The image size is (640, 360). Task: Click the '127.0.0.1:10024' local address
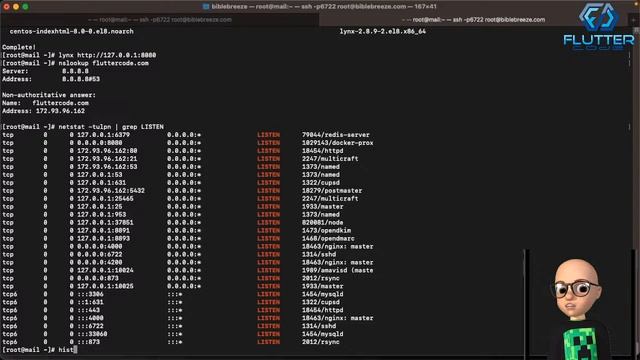coord(105,270)
